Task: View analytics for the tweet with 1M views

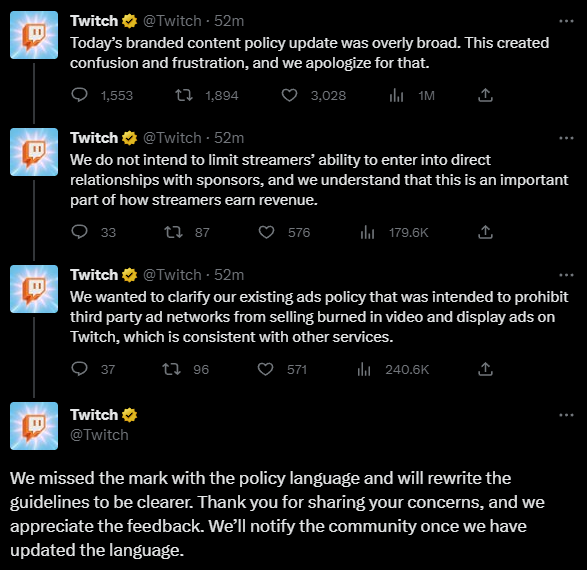Action: point(396,95)
